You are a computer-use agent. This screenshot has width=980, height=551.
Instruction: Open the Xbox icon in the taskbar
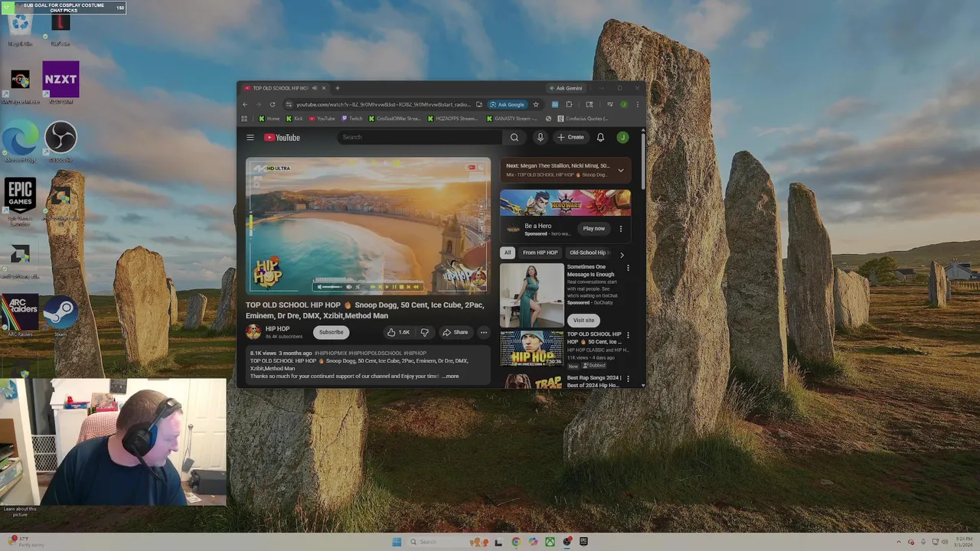coord(550,542)
